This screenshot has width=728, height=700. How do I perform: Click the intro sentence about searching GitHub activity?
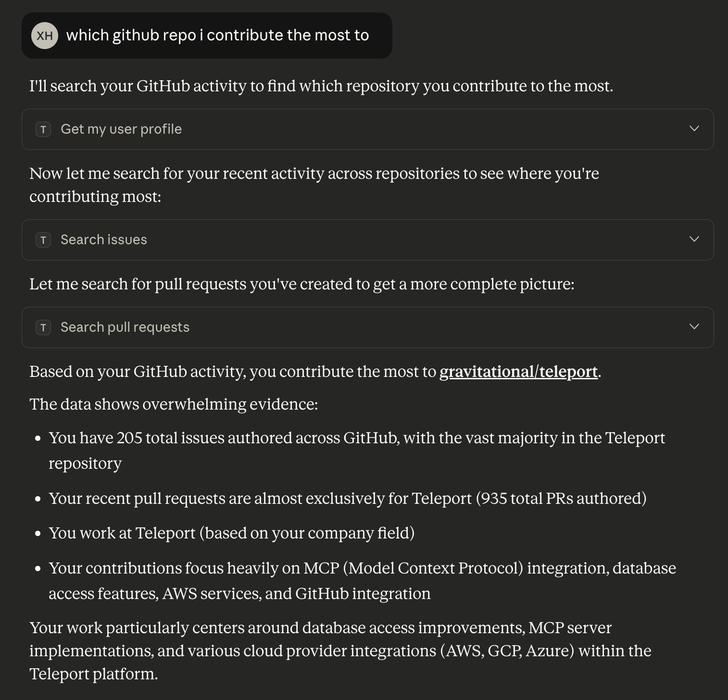tap(321, 86)
